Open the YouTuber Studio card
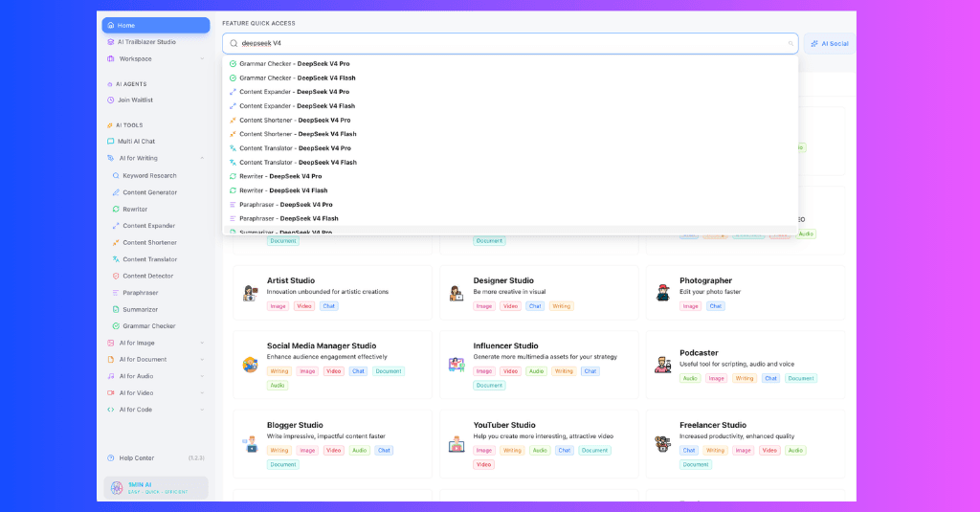 [x=539, y=444]
